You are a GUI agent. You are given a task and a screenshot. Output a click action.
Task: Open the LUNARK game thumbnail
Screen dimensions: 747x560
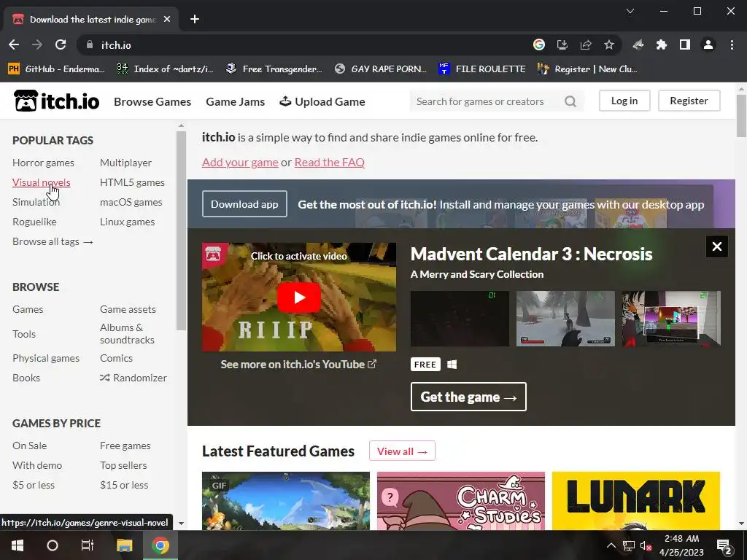636,500
